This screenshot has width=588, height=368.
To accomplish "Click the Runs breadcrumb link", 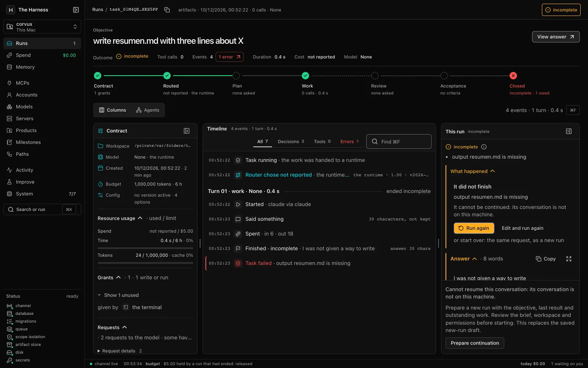I will point(98,10).
